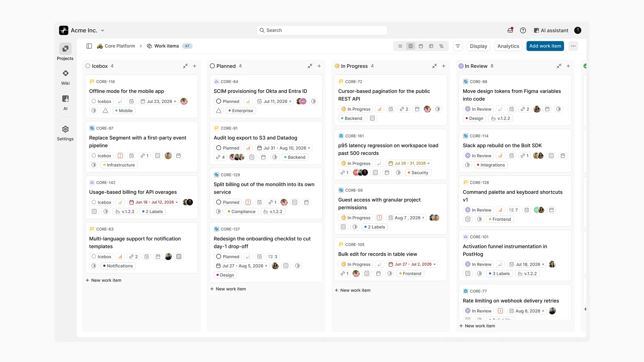This screenshot has width=644, height=362.
Task: Open Settings from the sidebar
Action: coord(65,133)
